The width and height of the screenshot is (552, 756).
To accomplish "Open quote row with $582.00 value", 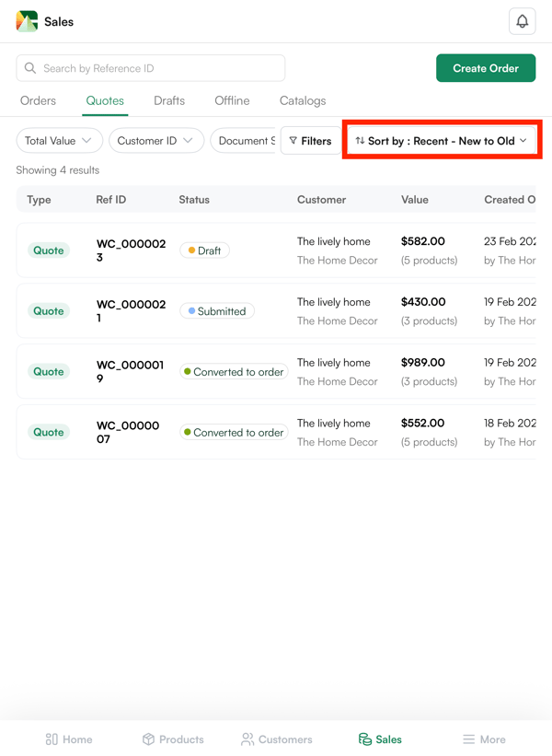I will coord(276,250).
